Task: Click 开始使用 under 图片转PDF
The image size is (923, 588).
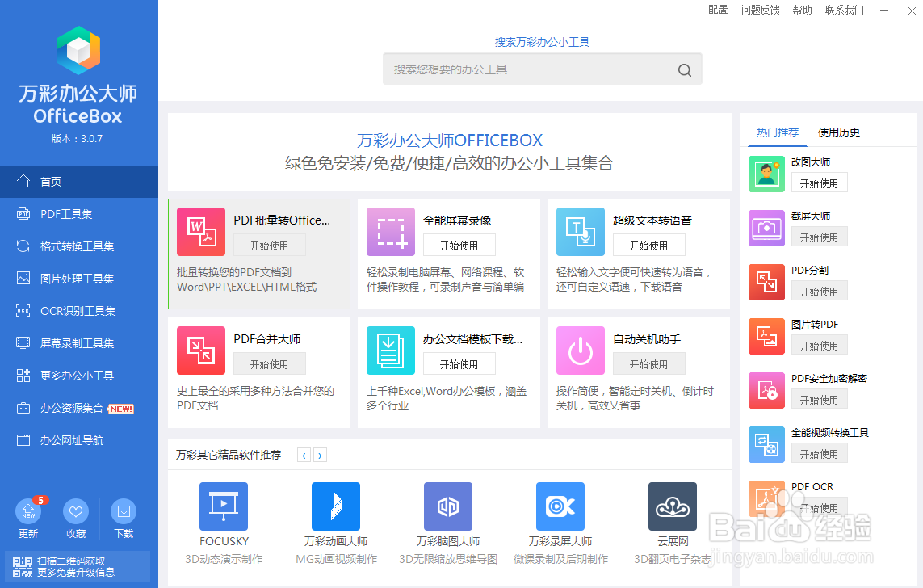Action: click(x=820, y=346)
